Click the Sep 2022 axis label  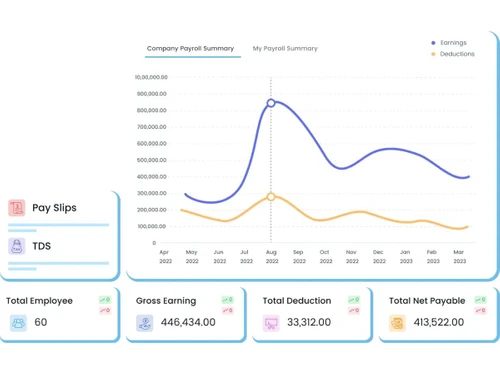coord(299,257)
